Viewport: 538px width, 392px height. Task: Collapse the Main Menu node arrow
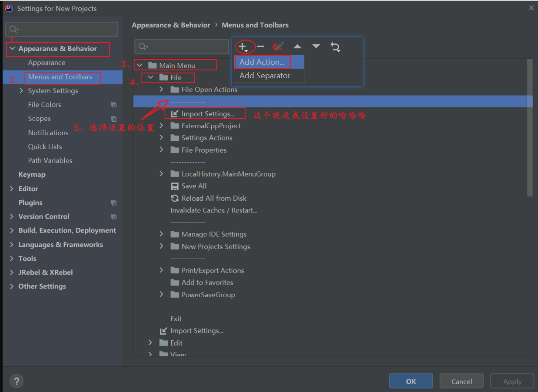click(x=139, y=65)
